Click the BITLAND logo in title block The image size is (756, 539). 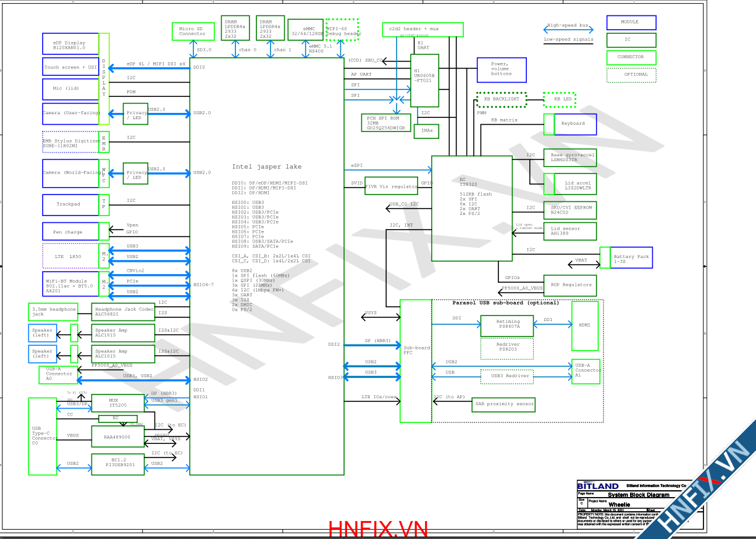click(598, 486)
